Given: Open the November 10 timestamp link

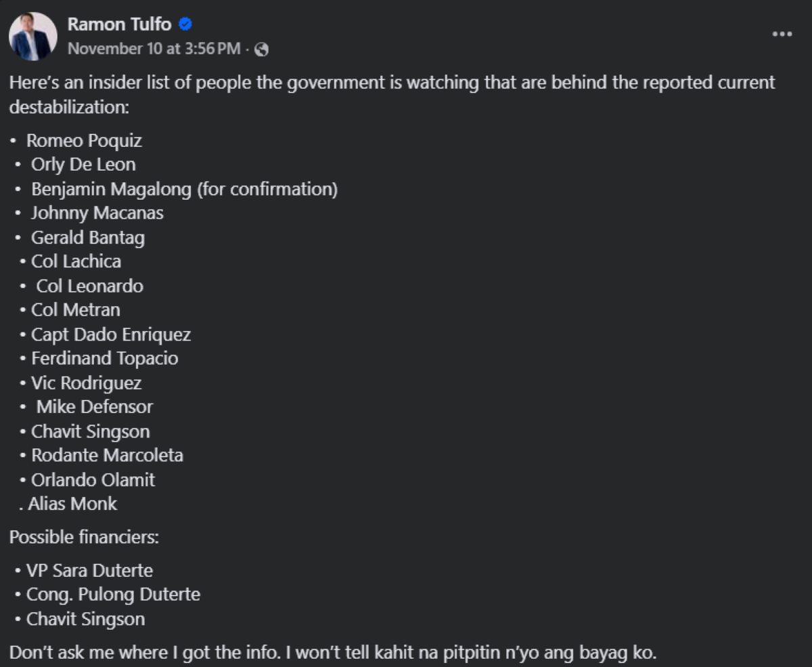Looking at the screenshot, I should coord(154,49).
